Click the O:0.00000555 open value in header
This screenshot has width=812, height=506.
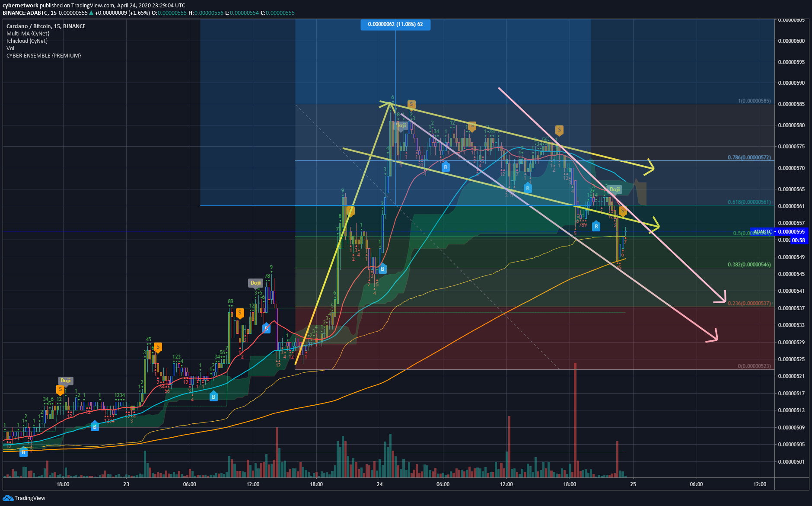coord(169,13)
